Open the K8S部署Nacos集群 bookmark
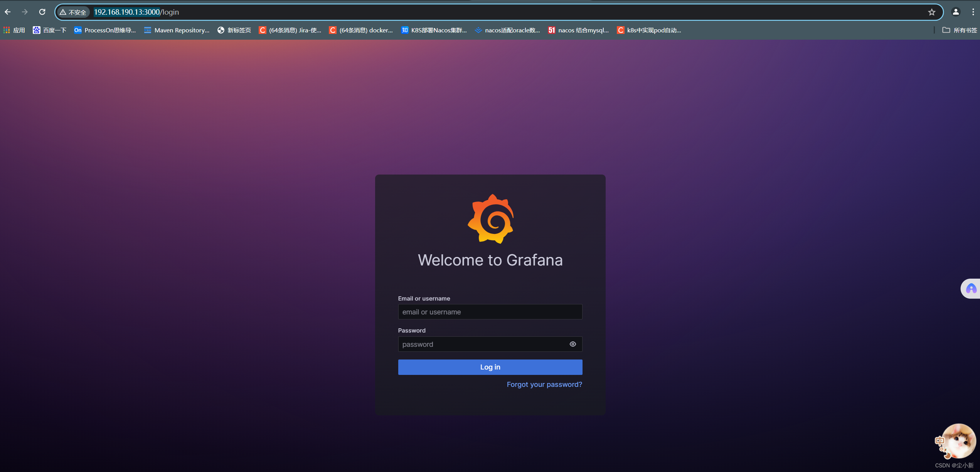 tap(434, 30)
